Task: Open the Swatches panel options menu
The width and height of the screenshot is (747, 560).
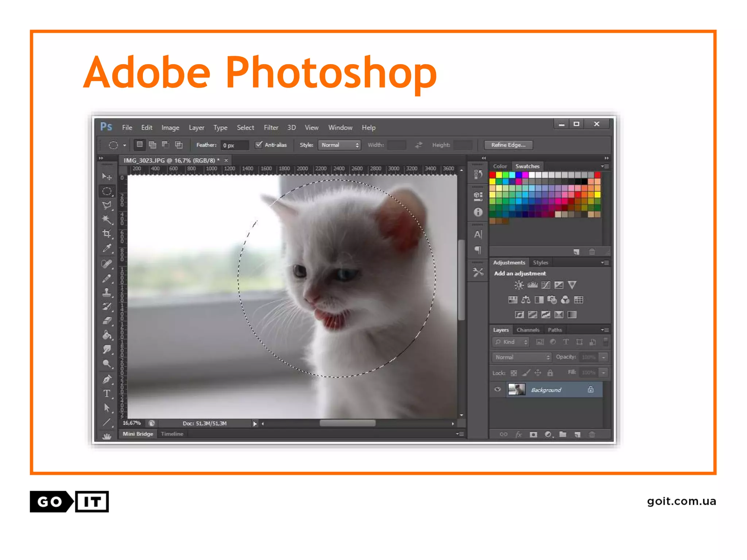Action: pyautogui.click(x=605, y=166)
